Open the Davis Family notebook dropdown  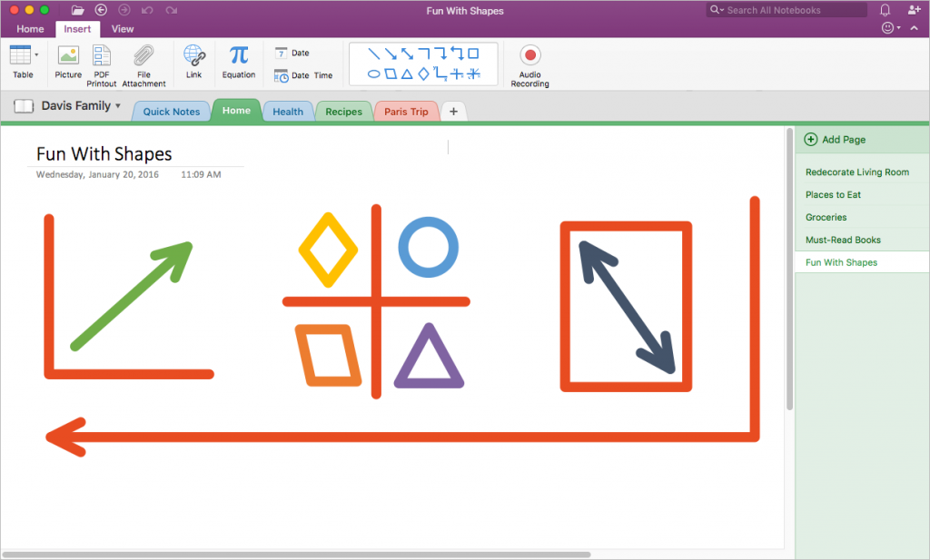(x=118, y=106)
